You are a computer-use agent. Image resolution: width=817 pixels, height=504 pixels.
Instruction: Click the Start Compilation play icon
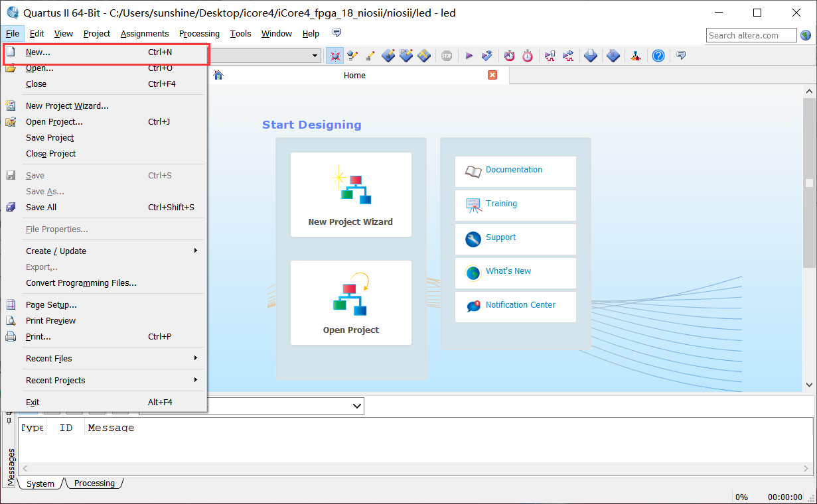tap(469, 56)
